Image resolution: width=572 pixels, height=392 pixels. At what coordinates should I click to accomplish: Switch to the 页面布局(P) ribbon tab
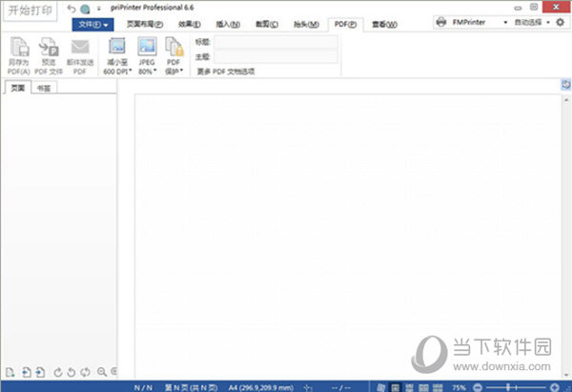pos(145,25)
